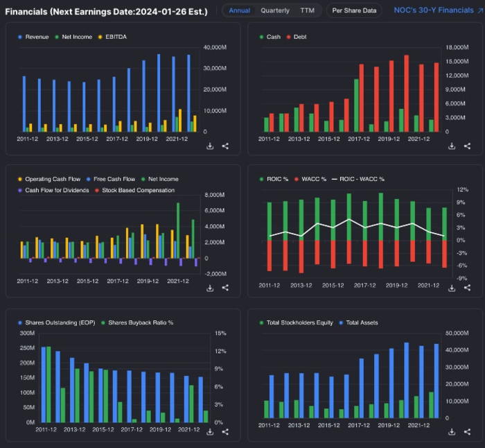Download the Revenue and EBITDA chart

pos(210,146)
